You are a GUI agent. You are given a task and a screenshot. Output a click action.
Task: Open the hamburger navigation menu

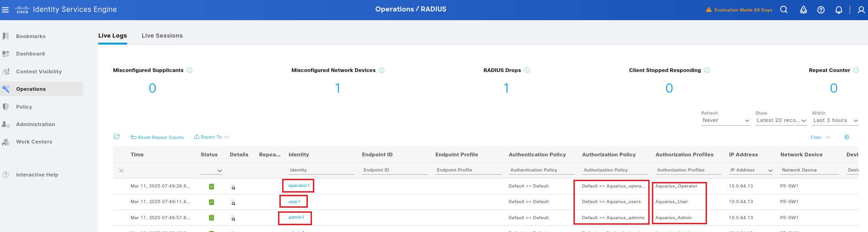(6, 10)
